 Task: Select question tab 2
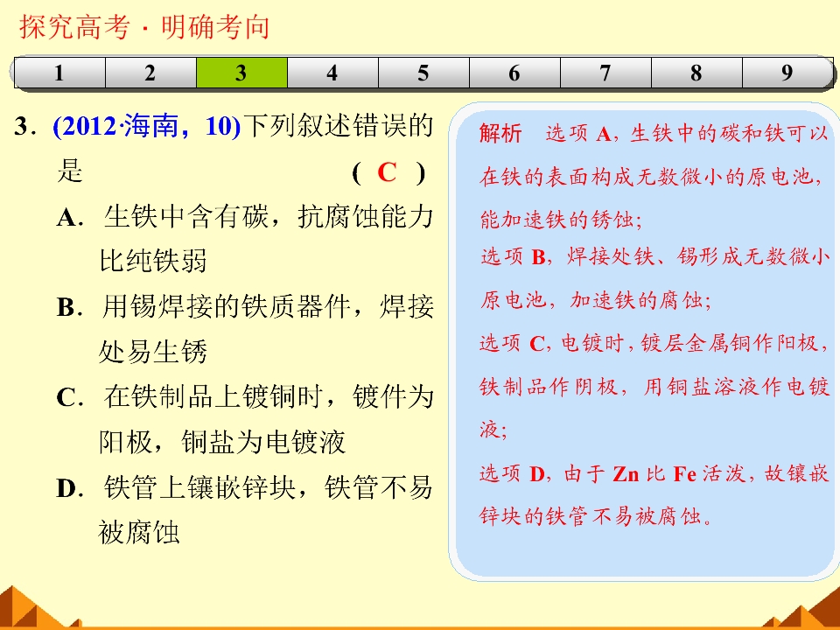tap(150, 73)
